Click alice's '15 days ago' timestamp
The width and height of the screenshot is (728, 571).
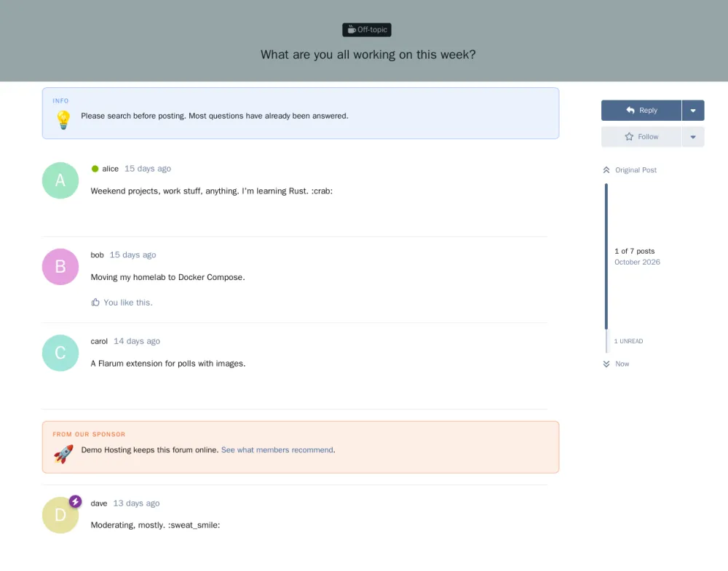point(148,169)
